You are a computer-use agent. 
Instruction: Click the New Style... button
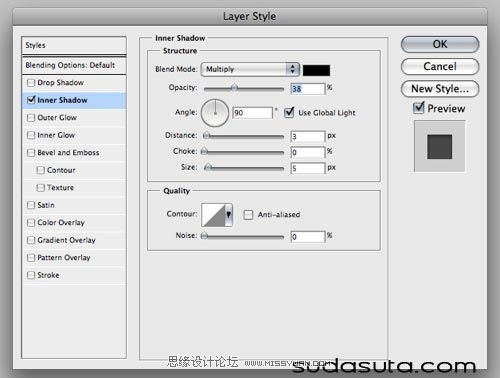440,89
